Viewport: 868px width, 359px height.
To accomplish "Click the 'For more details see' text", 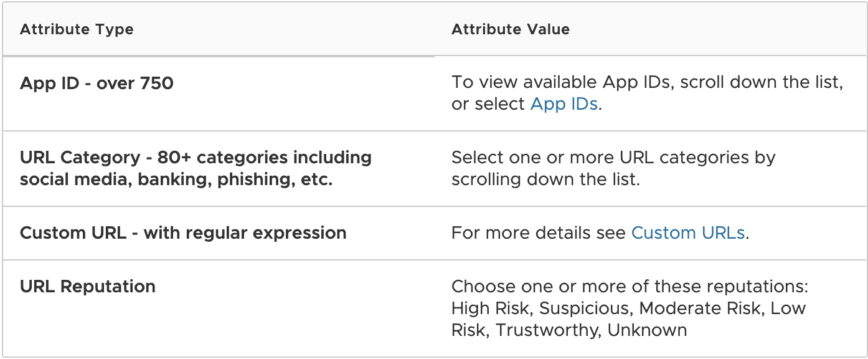I will click(x=539, y=233).
